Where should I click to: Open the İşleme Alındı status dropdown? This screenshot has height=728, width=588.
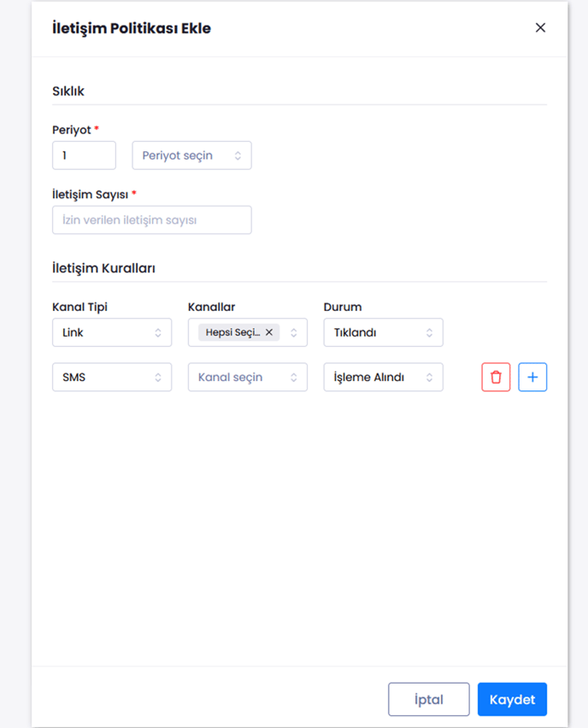click(383, 377)
